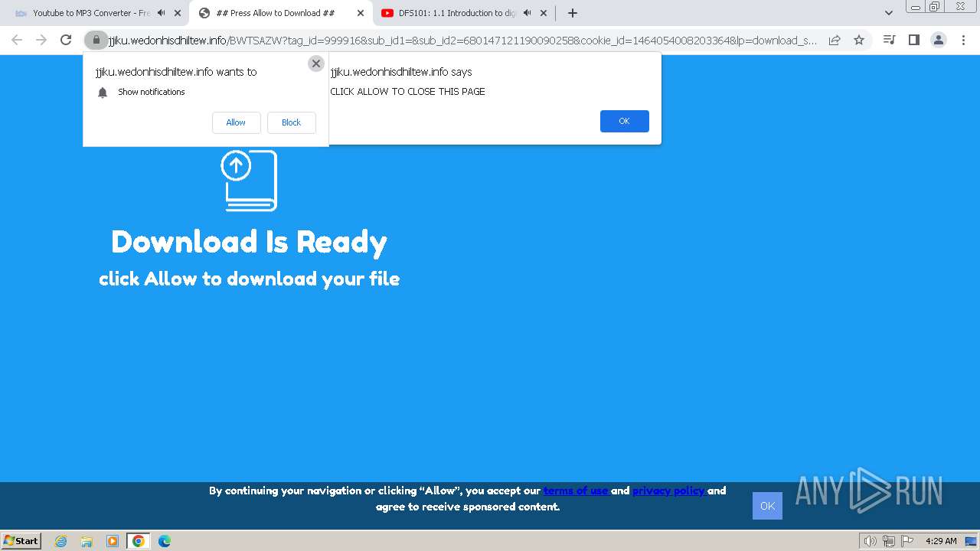Open the Action Center flag icon
The height and width of the screenshot is (551, 980).
click(x=906, y=541)
